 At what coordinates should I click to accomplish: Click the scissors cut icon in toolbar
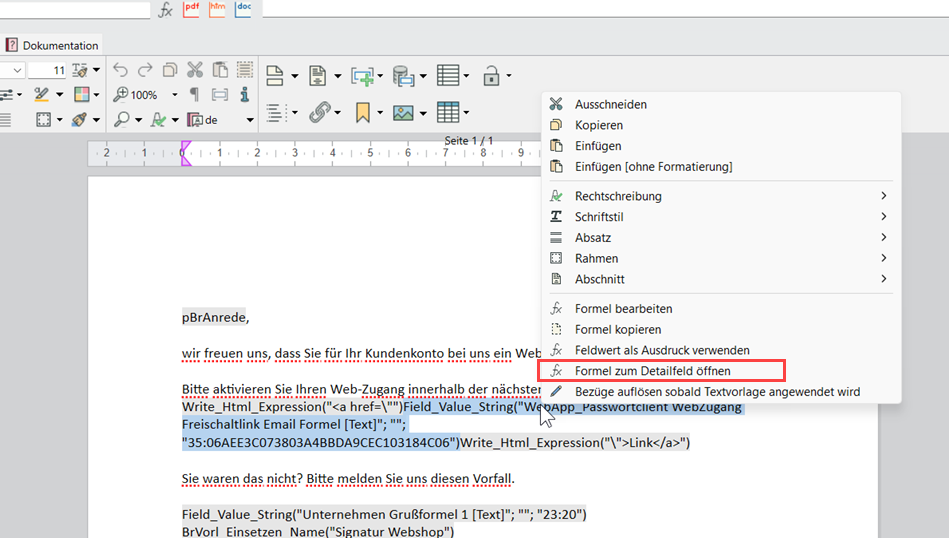pyautogui.click(x=195, y=70)
